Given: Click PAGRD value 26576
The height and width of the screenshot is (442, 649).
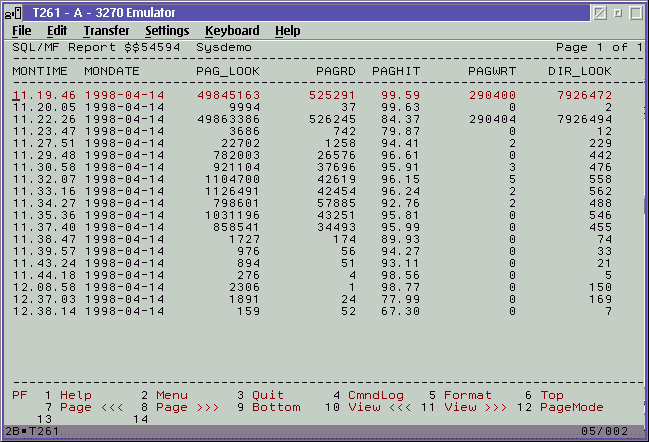Looking at the screenshot, I should (x=336, y=155).
